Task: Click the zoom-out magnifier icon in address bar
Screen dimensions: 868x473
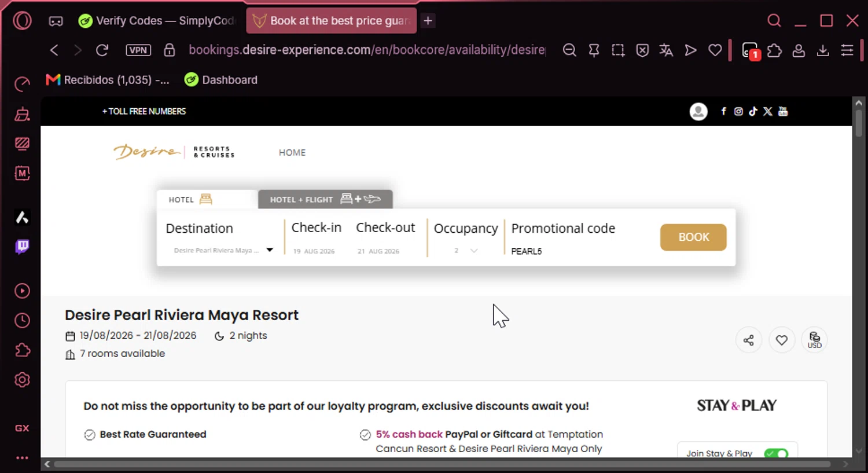Action: [x=569, y=50]
